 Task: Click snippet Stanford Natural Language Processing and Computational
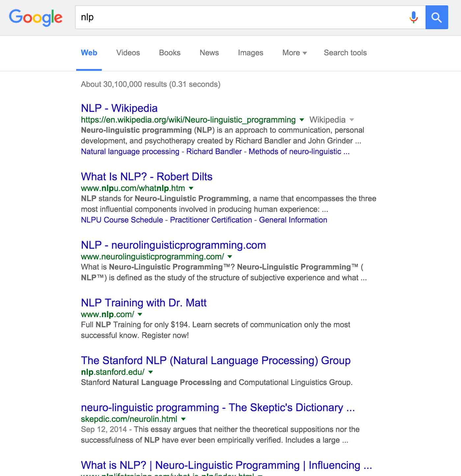pos(217,383)
